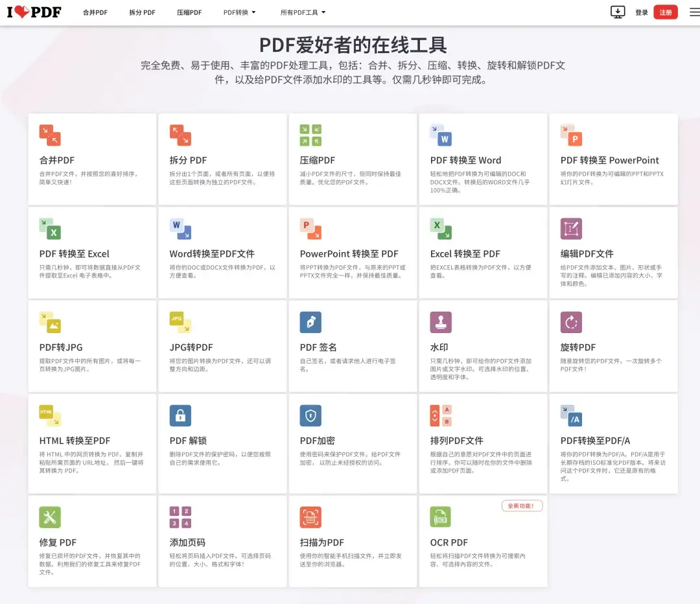Select the PDF 转换至 Excel title
This screenshot has width=700, height=604.
pos(74,254)
